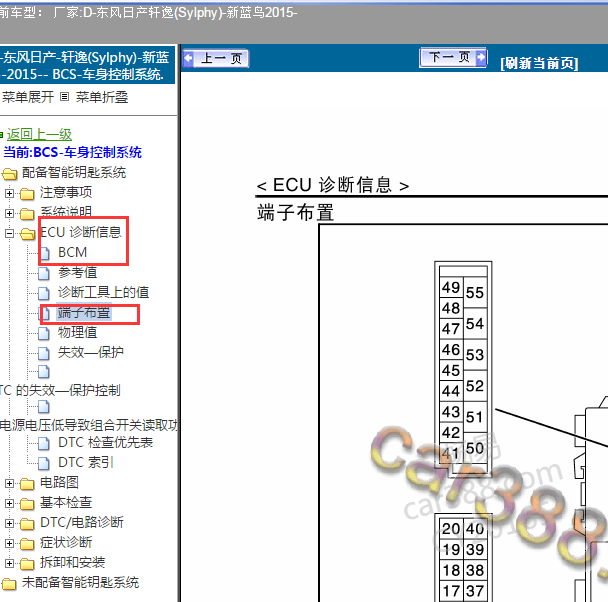Open the 参考值 document
The image size is (608, 602).
[x=77, y=272]
